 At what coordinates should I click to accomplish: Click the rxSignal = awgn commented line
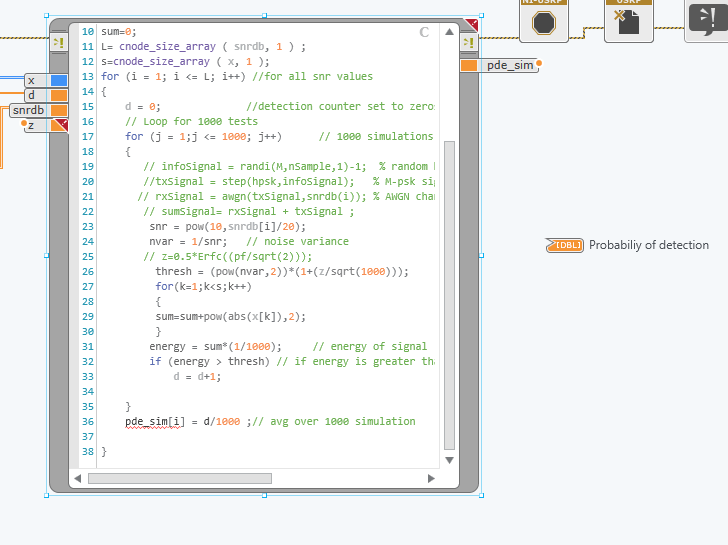click(x=286, y=196)
